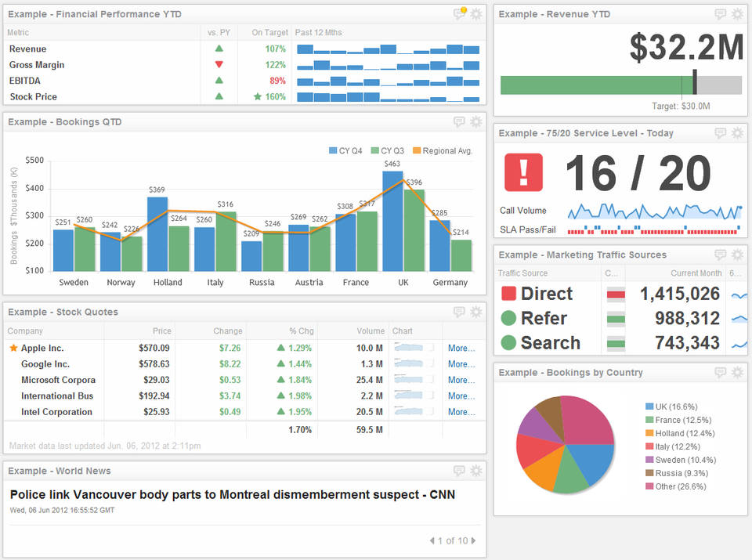This screenshot has width=752, height=560.
Task: Click comment icon on Service Level widget
Action: click(721, 133)
